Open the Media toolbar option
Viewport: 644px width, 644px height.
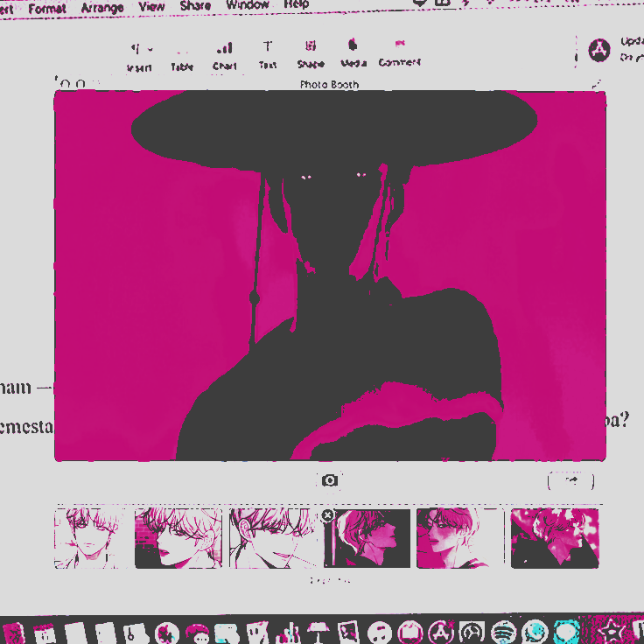353,52
